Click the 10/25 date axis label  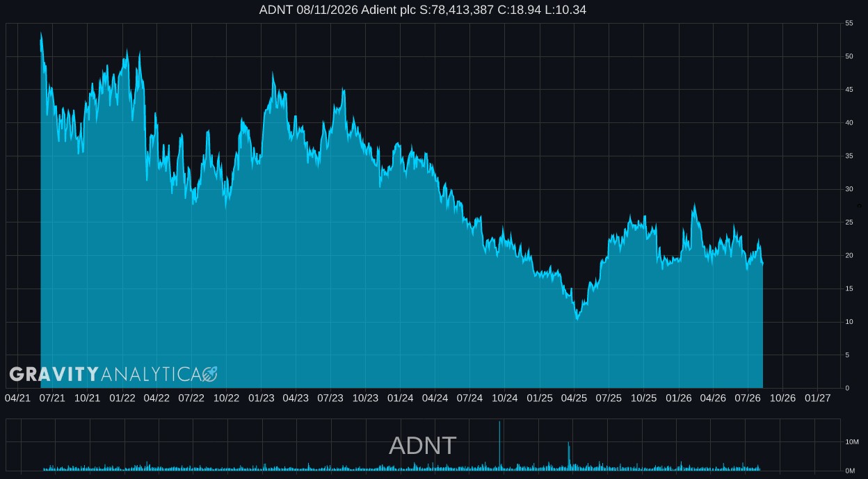click(643, 398)
